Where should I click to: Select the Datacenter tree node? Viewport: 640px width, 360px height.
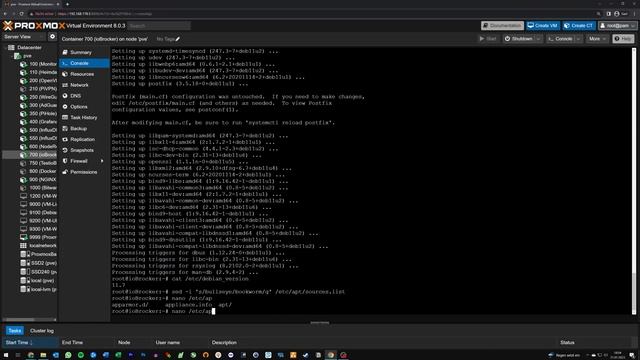(29, 47)
